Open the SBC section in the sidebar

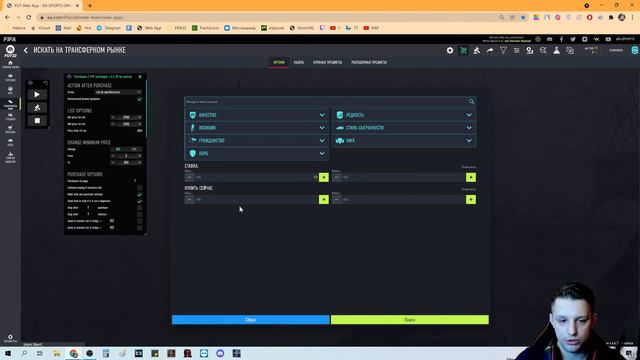point(10,91)
